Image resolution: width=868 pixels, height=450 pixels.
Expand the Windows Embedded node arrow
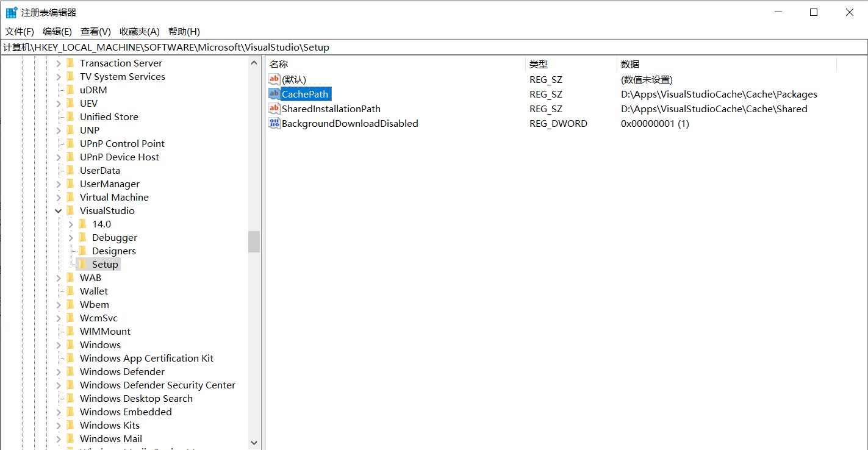(59, 412)
